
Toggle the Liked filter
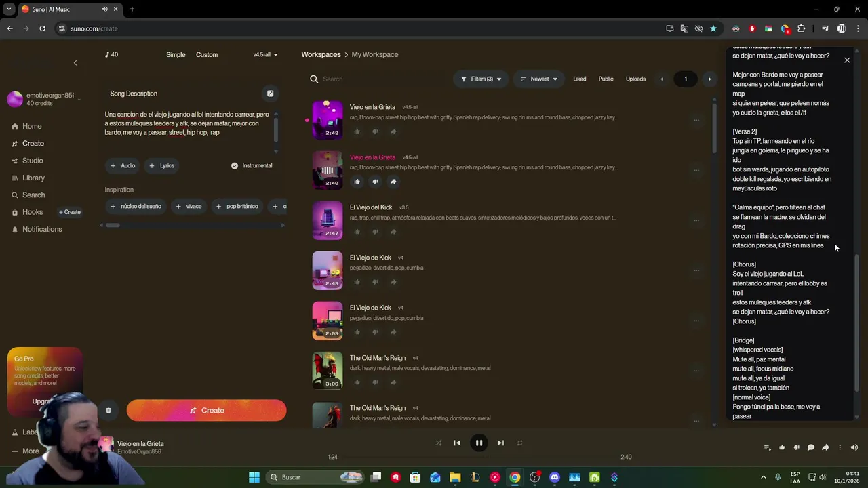coord(580,79)
